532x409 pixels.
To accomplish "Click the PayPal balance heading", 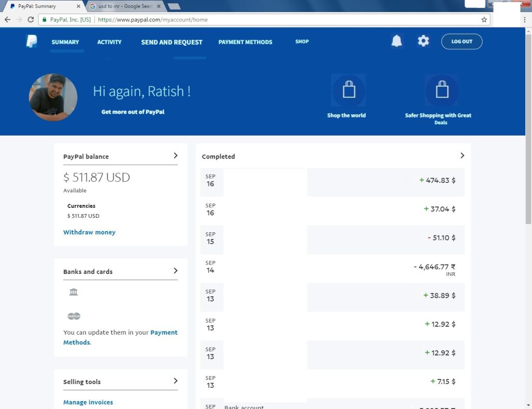I will [86, 156].
